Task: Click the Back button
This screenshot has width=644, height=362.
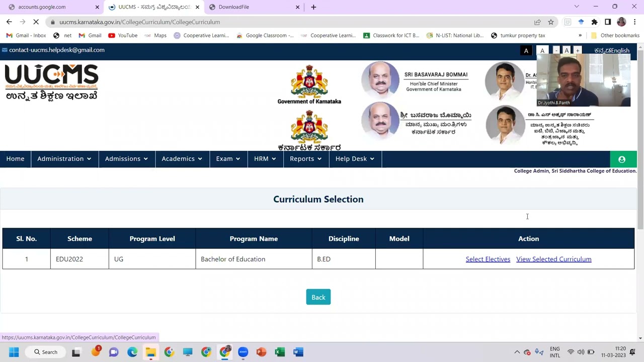Action: point(318,297)
